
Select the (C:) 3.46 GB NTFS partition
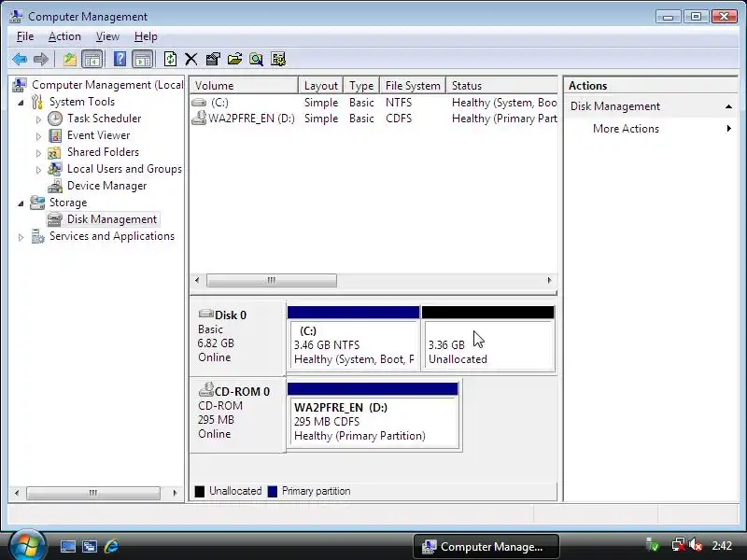(x=354, y=338)
